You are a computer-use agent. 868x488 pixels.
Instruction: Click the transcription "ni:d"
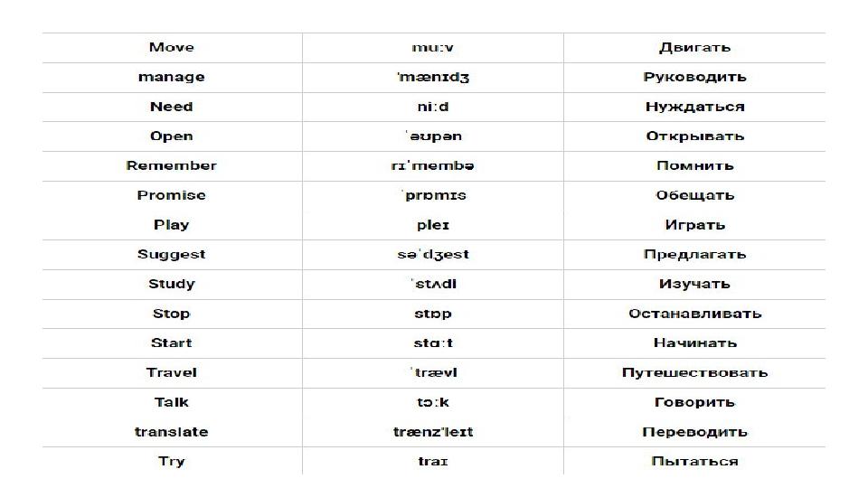(433, 107)
